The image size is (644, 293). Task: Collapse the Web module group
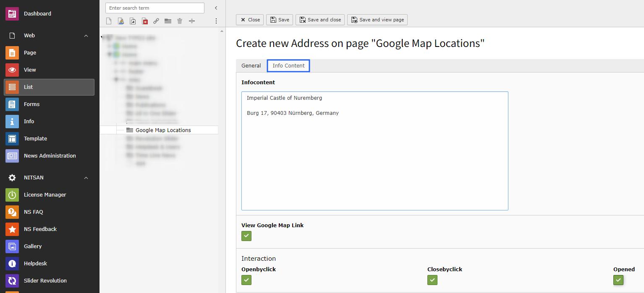[86, 36]
